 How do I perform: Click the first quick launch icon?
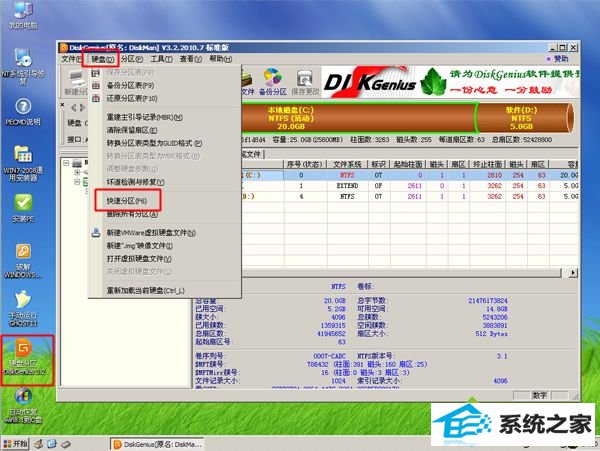pos(39,444)
